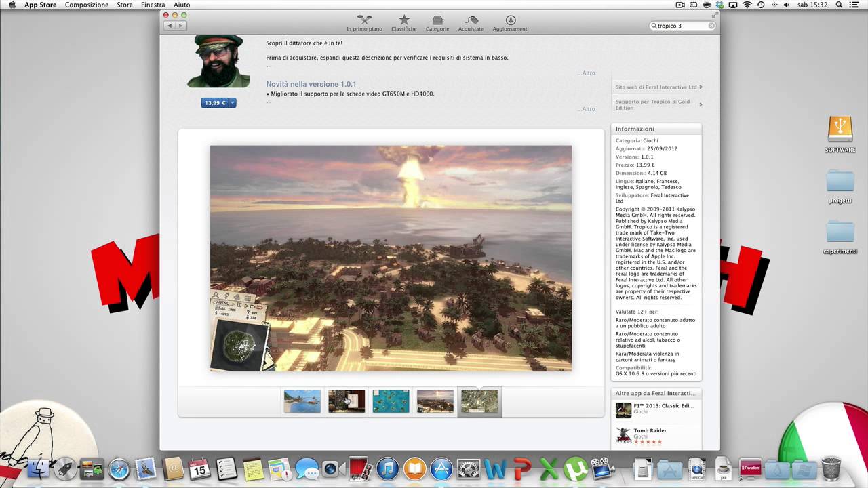Image resolution: width=868 pixels, height=488 pixels.
Task: Open the Classifiche star section
Action: click(x=404, y=23)
